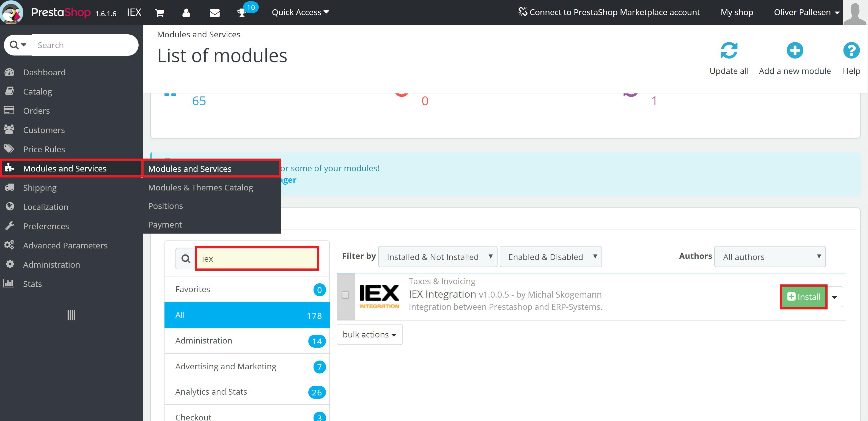Viewport: 868px width, 421px height.
Task: Select the Administration modules category
Action: [247, 341]
